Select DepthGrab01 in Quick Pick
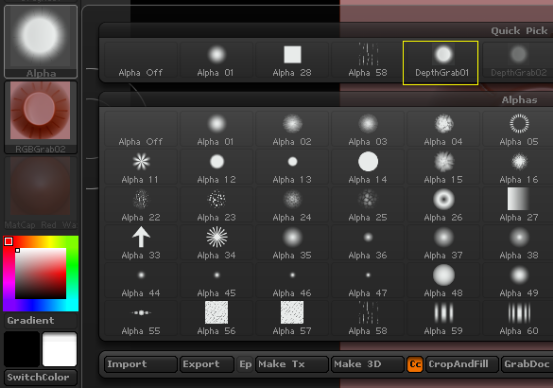Viewport: 554px width, 388px height. (441, 63)
